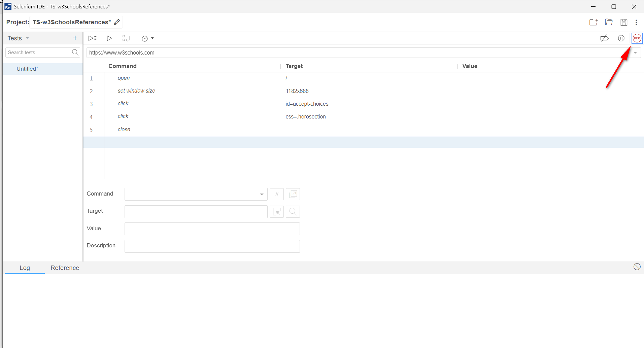Screen dimensions: 644x348
Task: Toggle disable breakpoints icon
Action: coord(604,38)
